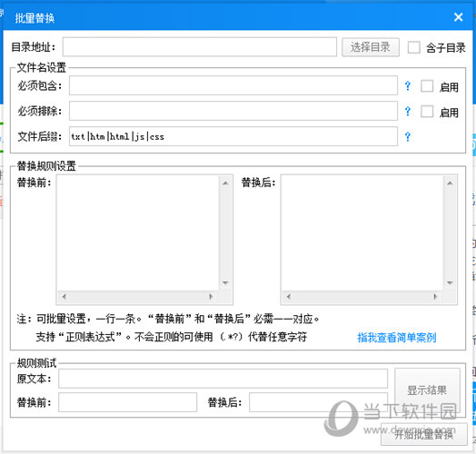The image size is (476, 454).
Task: Click the help icon for 文件后缀
Action: tap(408, 137)
